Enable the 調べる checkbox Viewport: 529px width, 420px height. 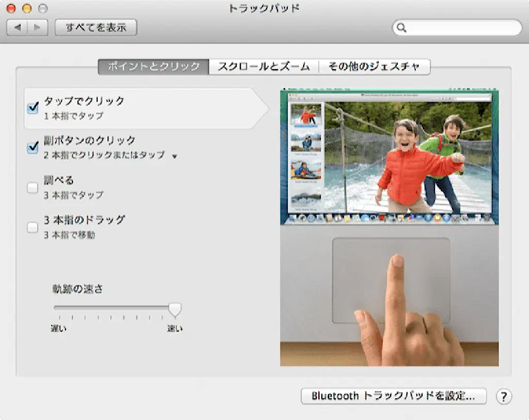[x=33, y=188]
